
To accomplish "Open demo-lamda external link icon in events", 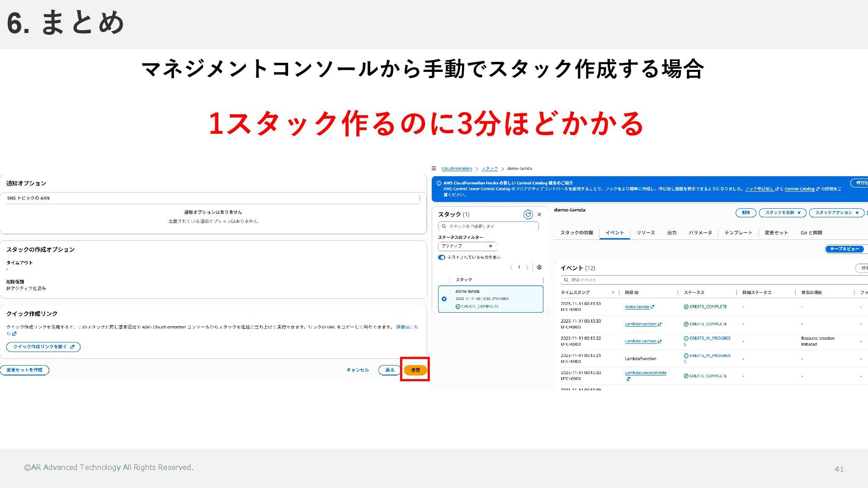I will point(652,307).
